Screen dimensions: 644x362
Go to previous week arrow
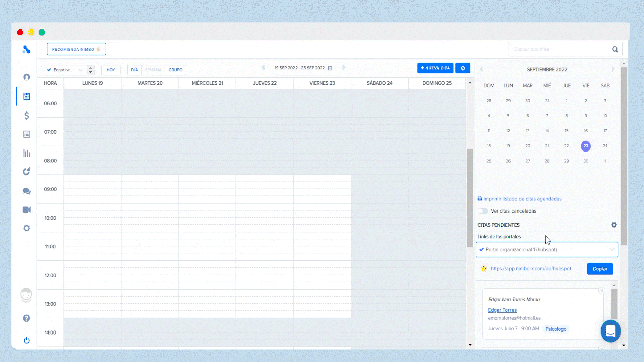point(263,68)
